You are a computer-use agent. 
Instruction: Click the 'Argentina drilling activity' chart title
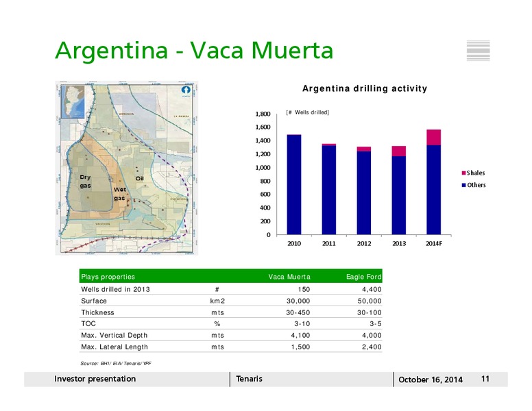365,88
